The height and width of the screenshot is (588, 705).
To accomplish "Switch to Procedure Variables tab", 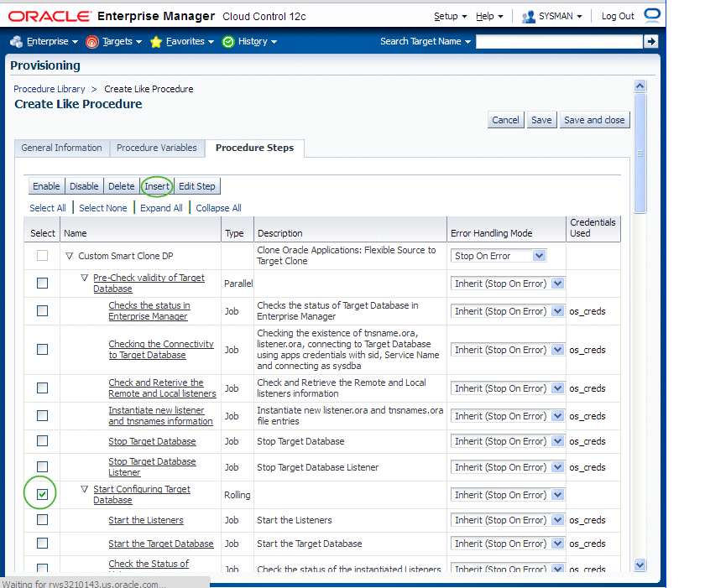I will [x=156, y=148].
